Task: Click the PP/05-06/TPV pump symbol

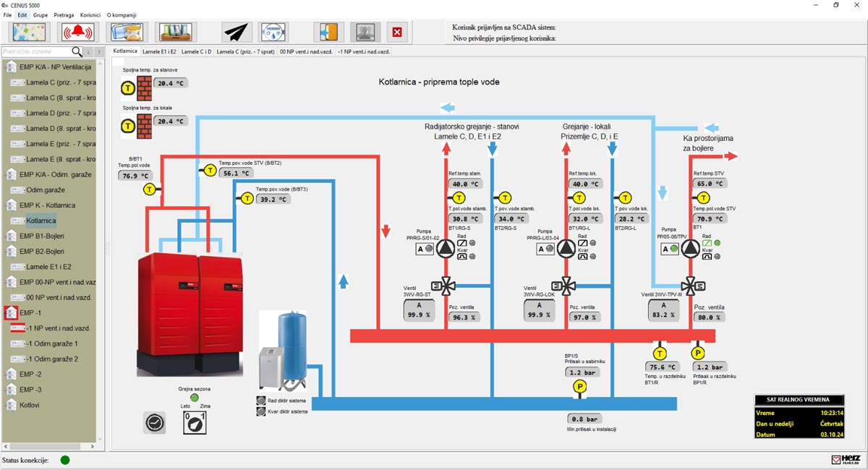Action: pos(691,249)
